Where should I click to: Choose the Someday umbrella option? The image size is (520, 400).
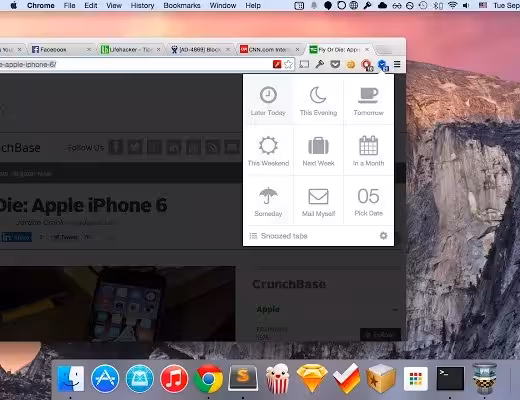point(268,201)
